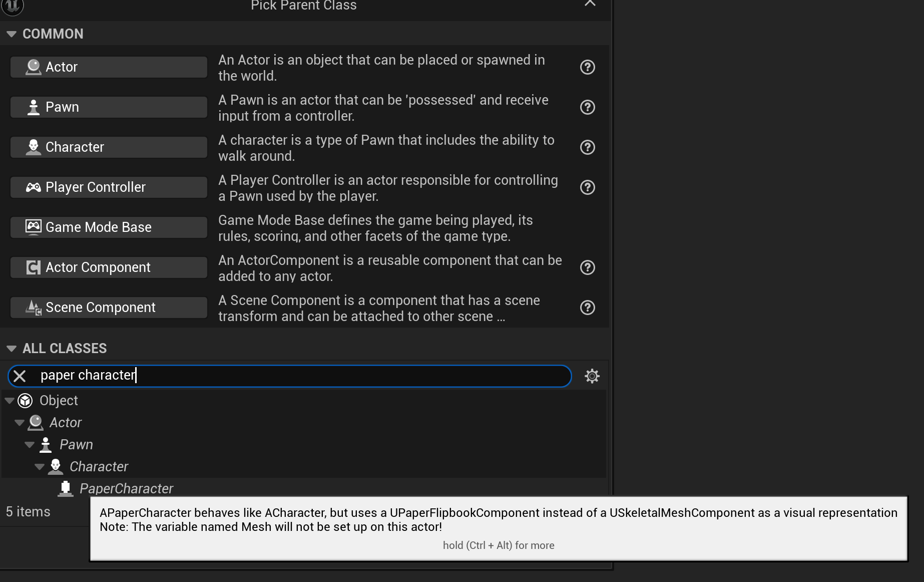
Task: Collapse the ALL CLASSES section
Action: pos(12,349)
